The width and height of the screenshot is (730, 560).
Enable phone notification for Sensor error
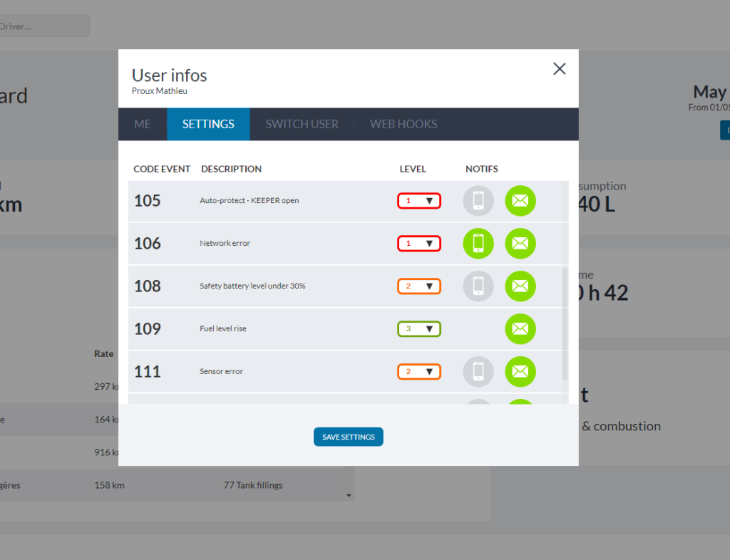[x=478, y=371]
